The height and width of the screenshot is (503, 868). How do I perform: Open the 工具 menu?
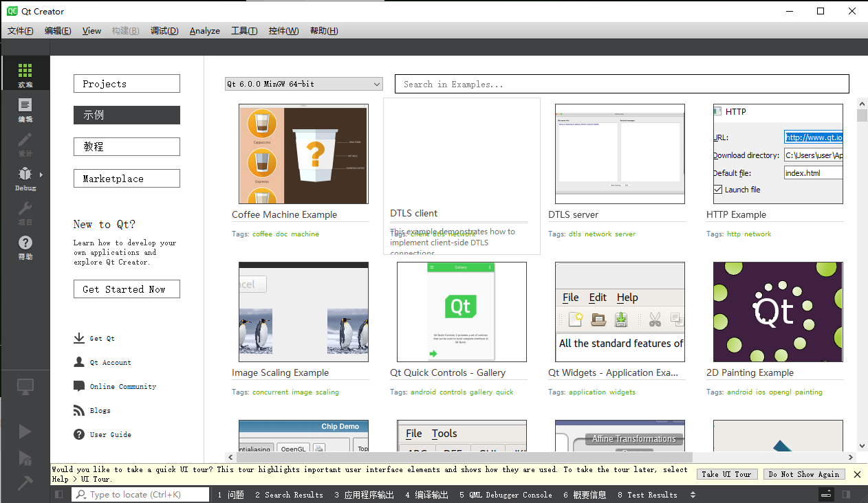[x=244, y=30]
